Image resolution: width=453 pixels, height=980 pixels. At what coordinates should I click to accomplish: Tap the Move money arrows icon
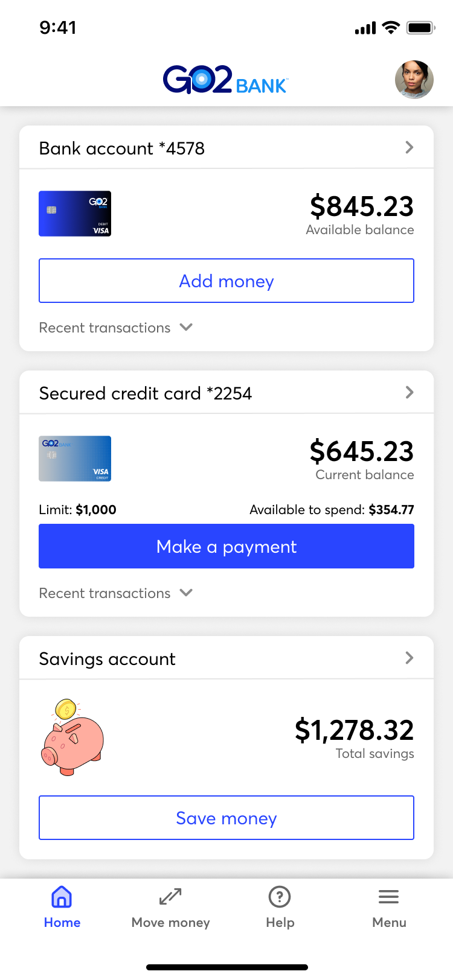tap(170, 897)
